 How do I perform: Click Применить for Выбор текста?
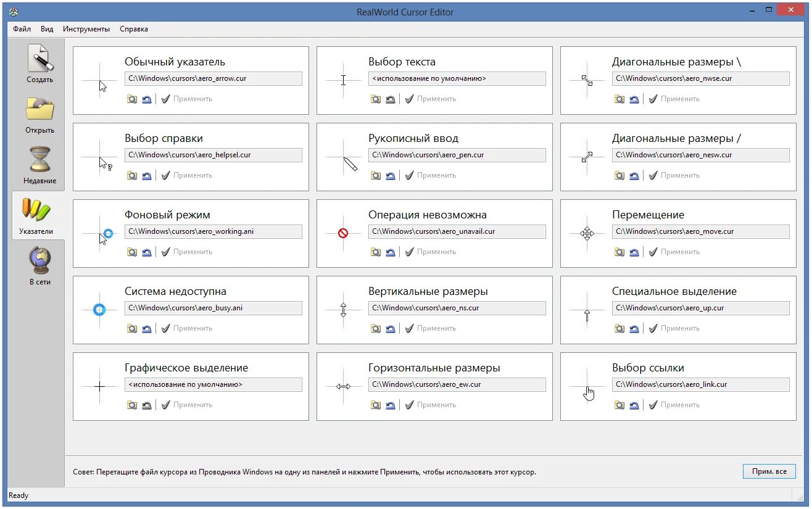point(431,99)
